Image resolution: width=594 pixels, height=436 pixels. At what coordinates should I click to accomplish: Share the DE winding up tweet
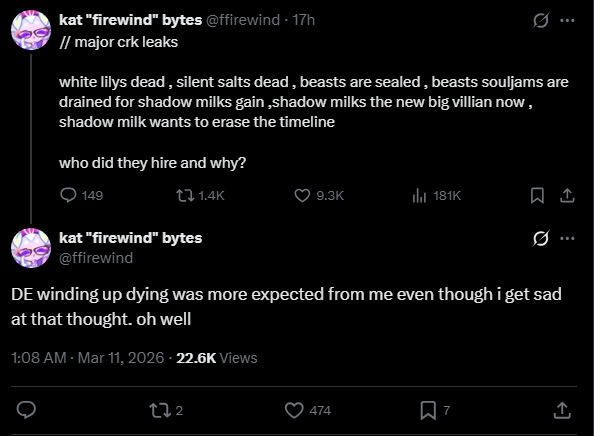562,410
